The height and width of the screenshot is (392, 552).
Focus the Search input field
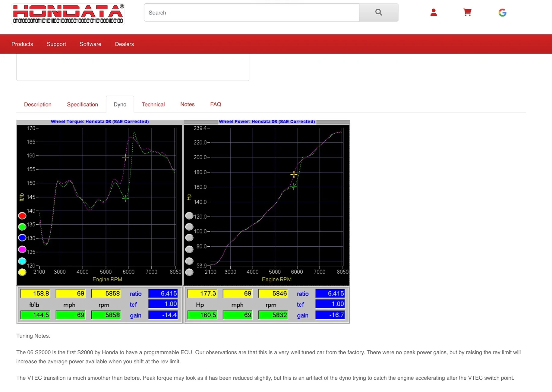point(251,12)
